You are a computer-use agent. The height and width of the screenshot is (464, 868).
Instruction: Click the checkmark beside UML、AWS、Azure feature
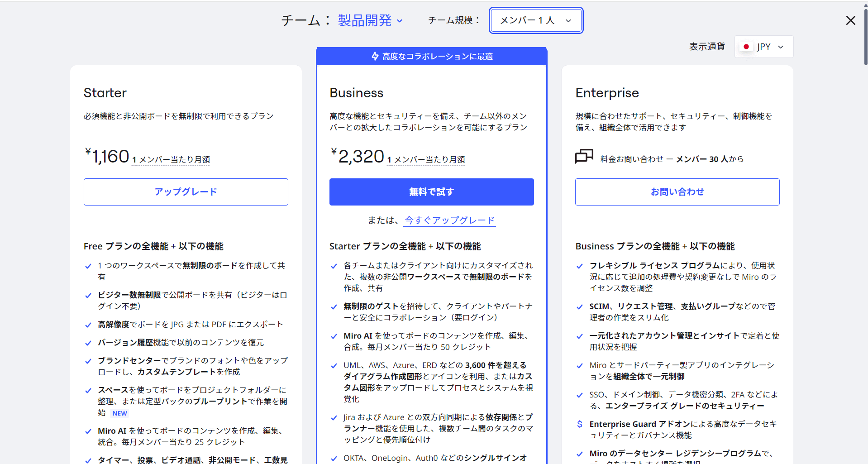point(334,366)
